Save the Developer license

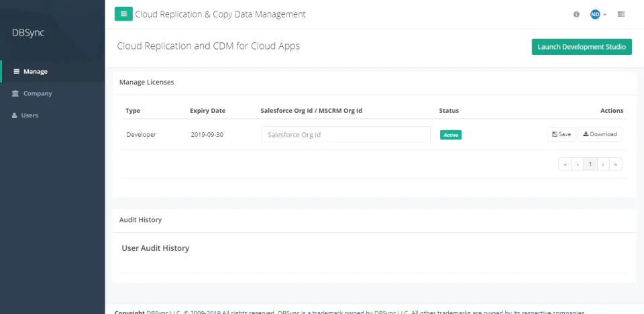pyautogui.click(x=561, y=134)
